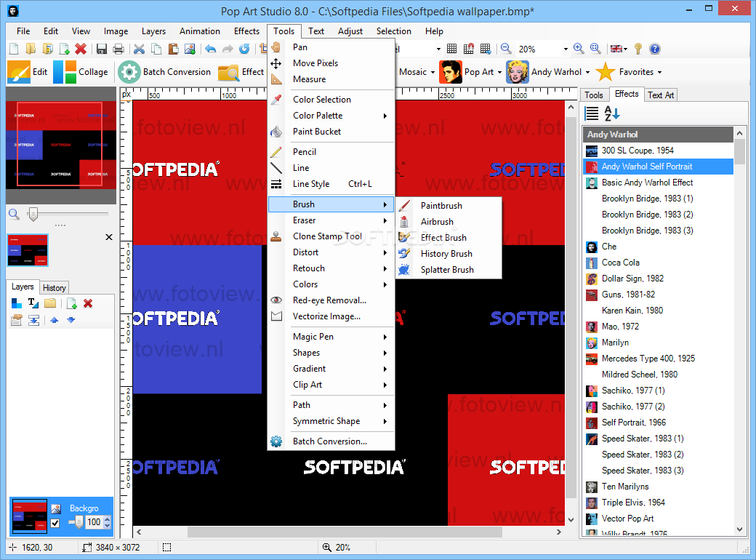This screenshot has height=560, width=756.
Task: Click the Batch Conversion toolbar button
Action: coord(164,72)
